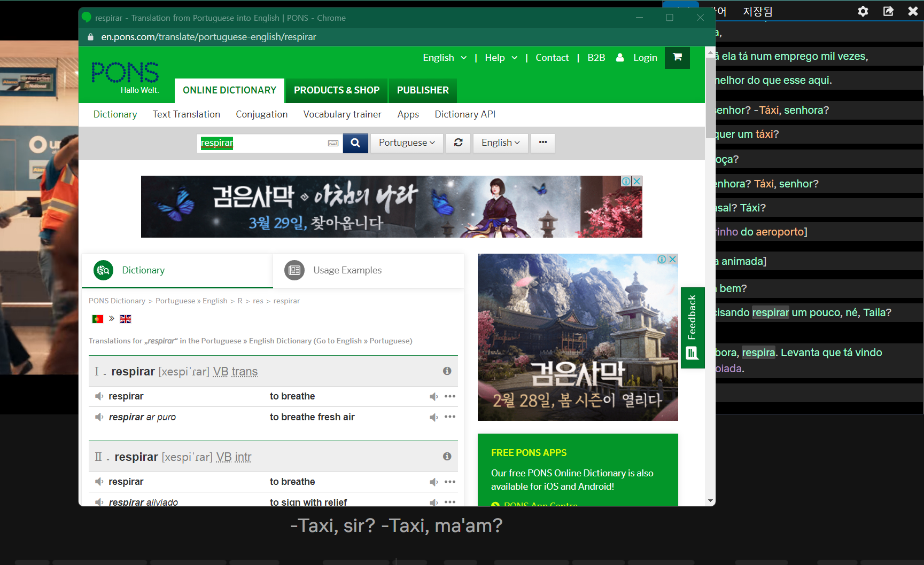Play English audio for 'to breathe fresh air'

tap(433, 417)
